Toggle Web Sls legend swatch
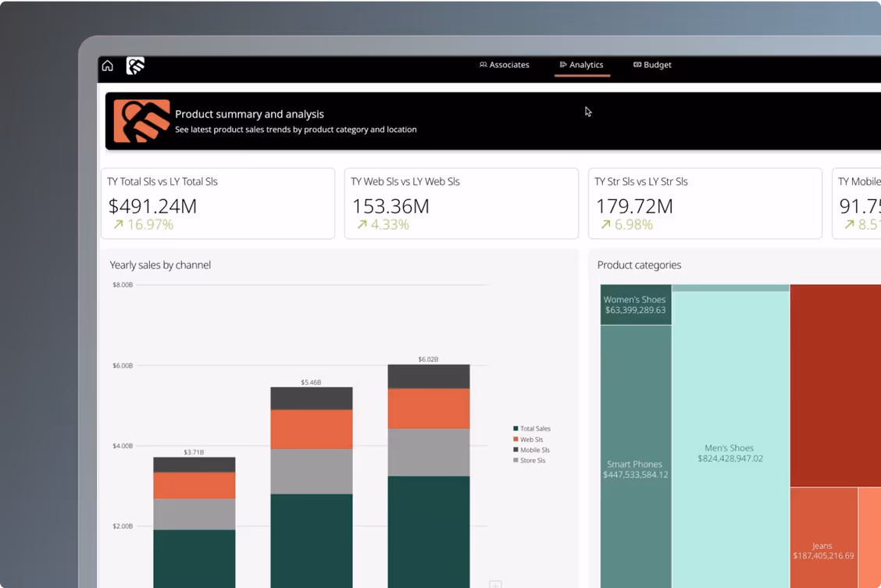The image size is (881, 588). (x=515, y=439)
